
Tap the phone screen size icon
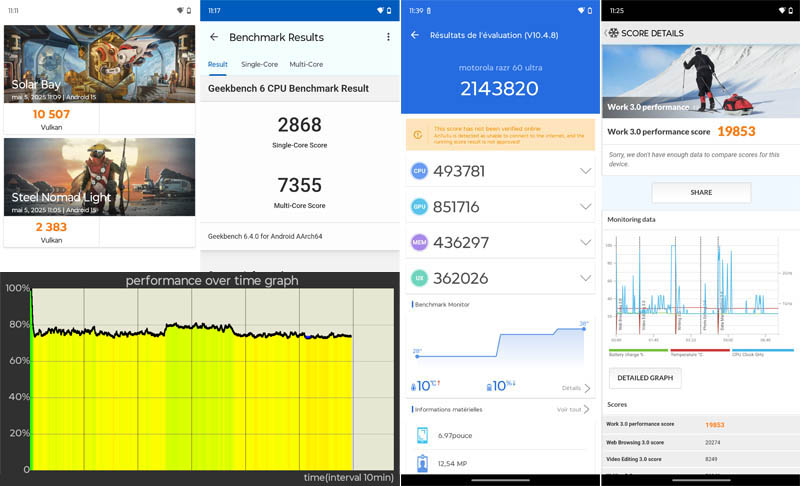(x=422, y=435)
